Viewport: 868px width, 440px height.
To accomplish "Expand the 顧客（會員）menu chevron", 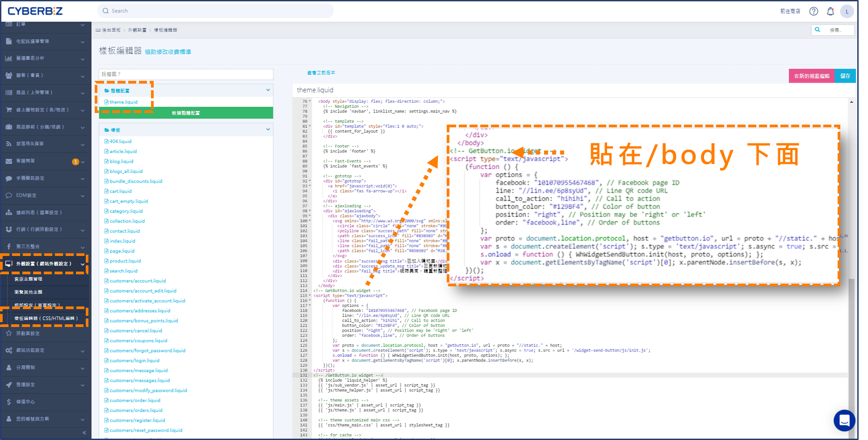I will pos(83,76).
